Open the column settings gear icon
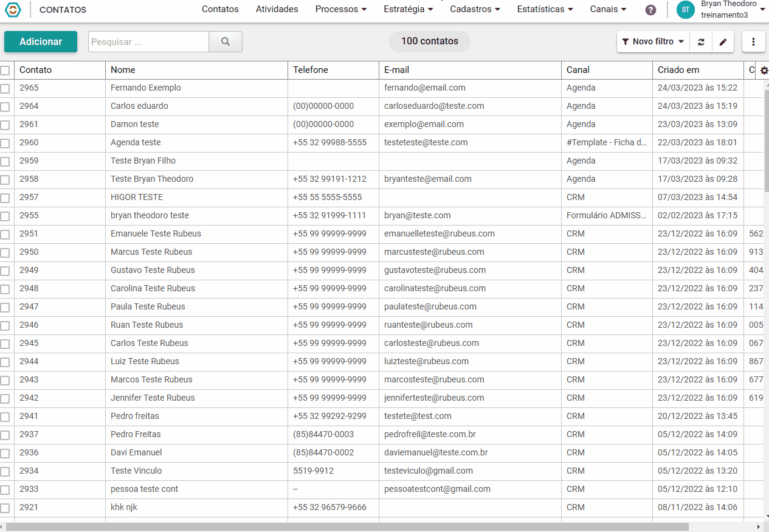 tap(764, 71)
